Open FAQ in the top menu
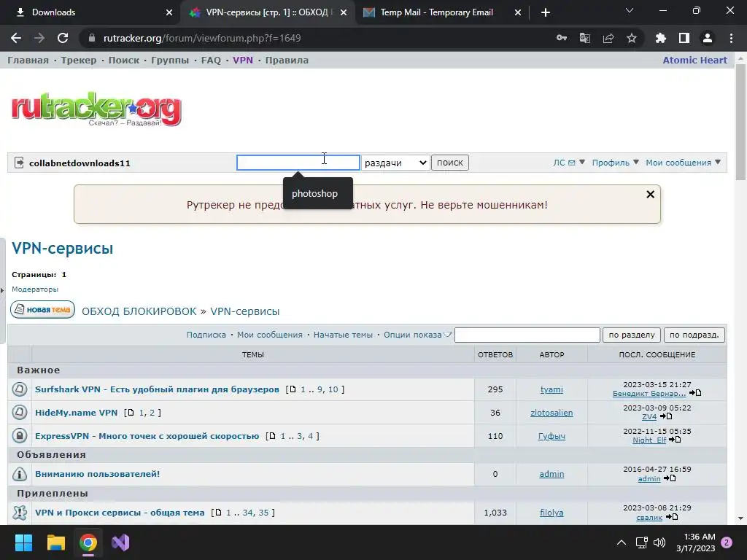The height and width of the screenshot is (560, 747). tap(211, 60)
